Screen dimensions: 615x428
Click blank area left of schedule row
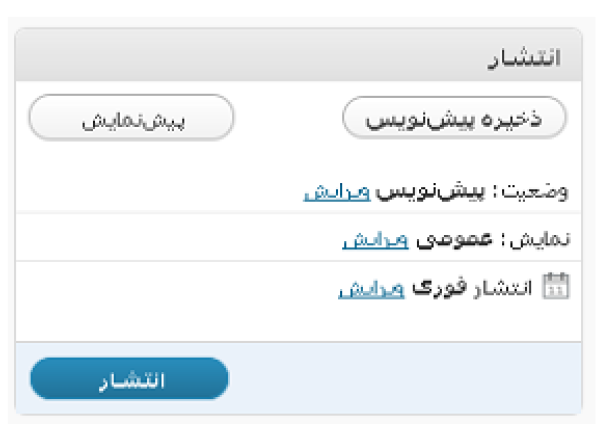pyautogui.click(x=176, y=288)
